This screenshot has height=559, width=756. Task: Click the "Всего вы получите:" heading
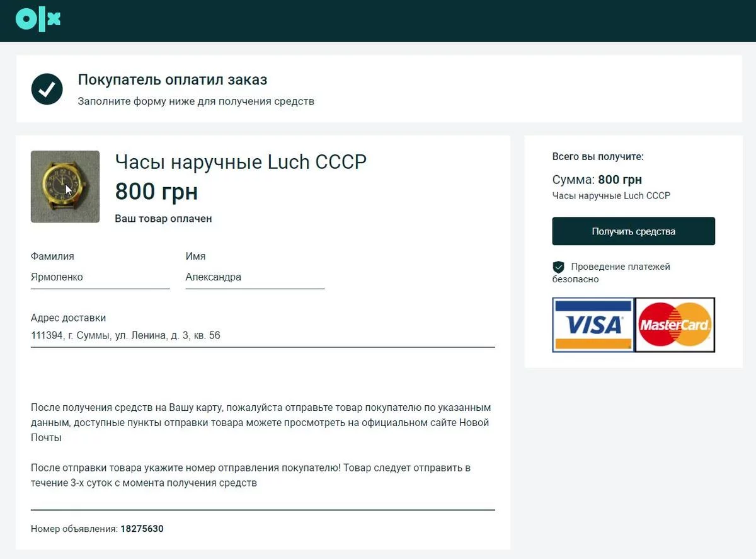598,157
